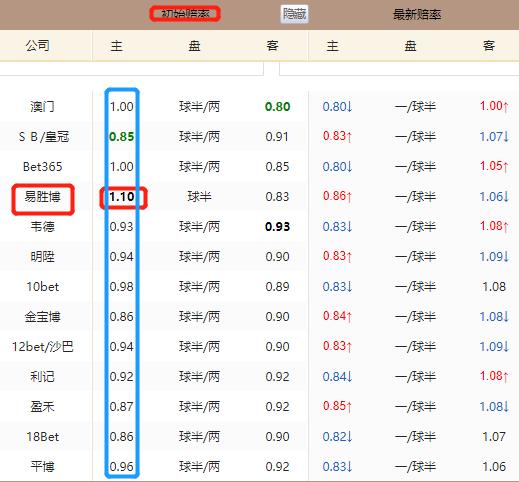Click 平博 latest away odds 1.06
The image size is (519, 482).
(x=494, y=466)
